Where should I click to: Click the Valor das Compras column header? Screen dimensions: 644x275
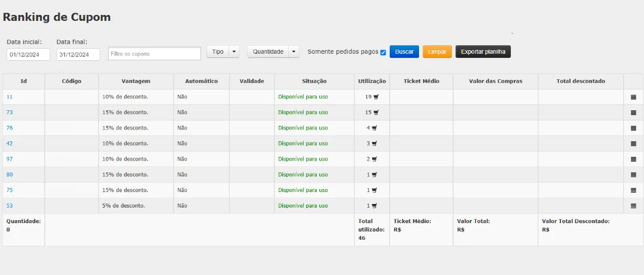click(x=495, y=81)
